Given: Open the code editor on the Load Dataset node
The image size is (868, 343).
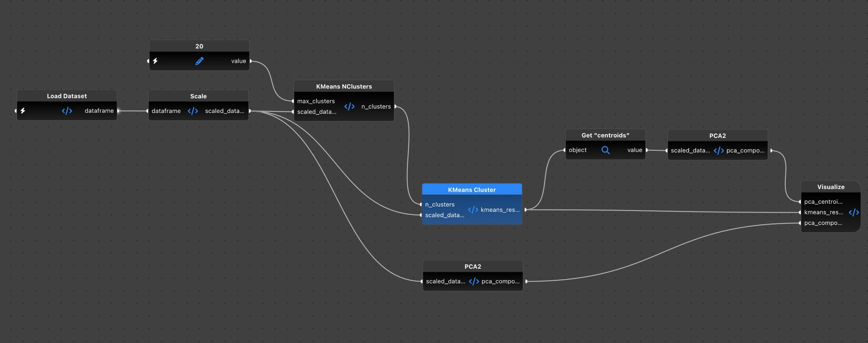Looking at the screenshot, I should [x=67, y=111].
